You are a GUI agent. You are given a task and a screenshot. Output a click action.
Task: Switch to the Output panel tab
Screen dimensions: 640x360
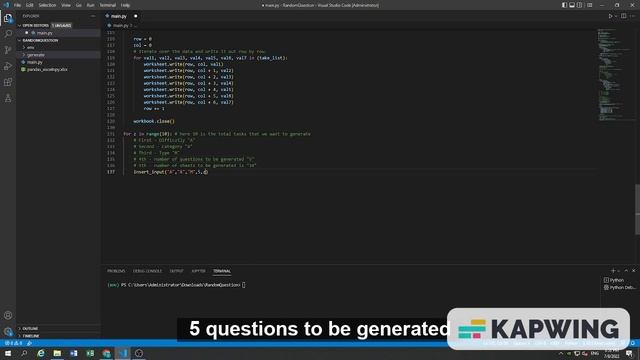point(176,271)
